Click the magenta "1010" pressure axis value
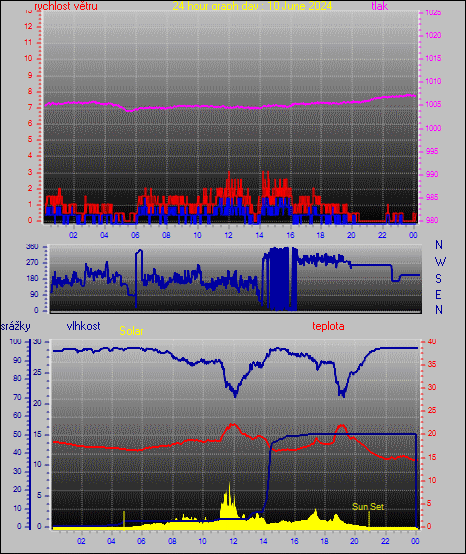Viewport: 466px width, 554px height. click(433, 81)
